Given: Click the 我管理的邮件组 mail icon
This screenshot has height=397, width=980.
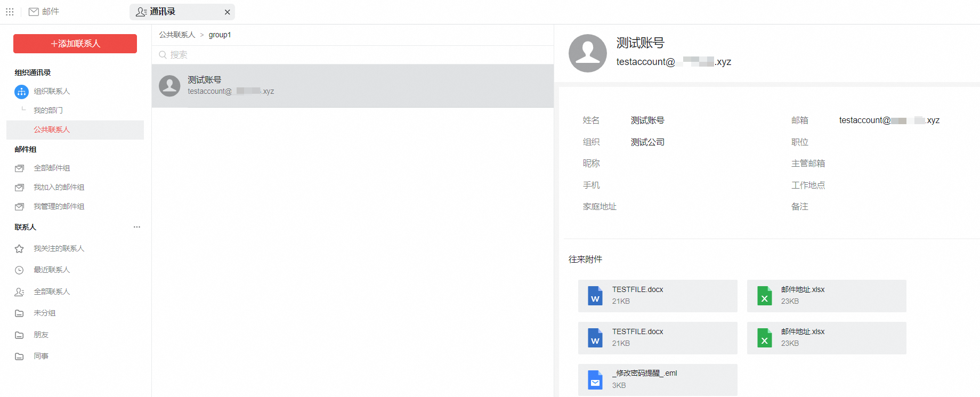Looking at the screenshot, I should tap(20, 207).
